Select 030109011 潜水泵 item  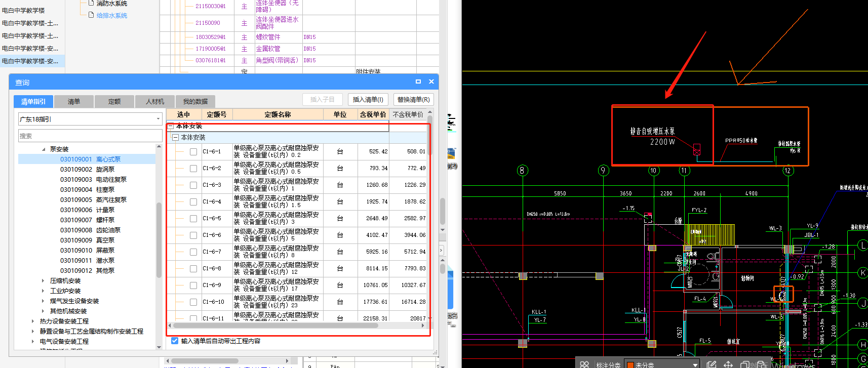(x=87, y=261)
